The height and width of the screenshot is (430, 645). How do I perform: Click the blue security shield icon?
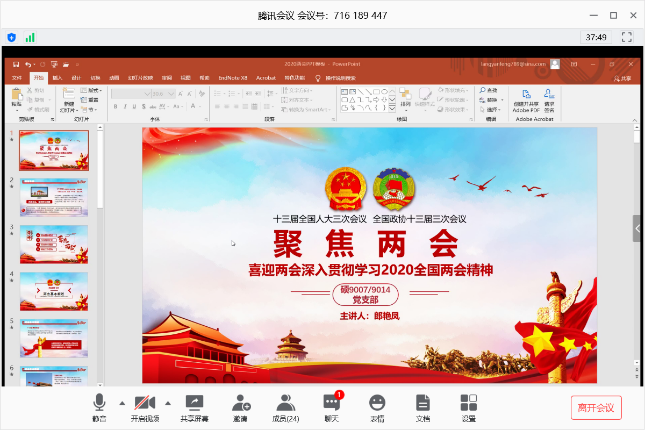coord(11,37)
